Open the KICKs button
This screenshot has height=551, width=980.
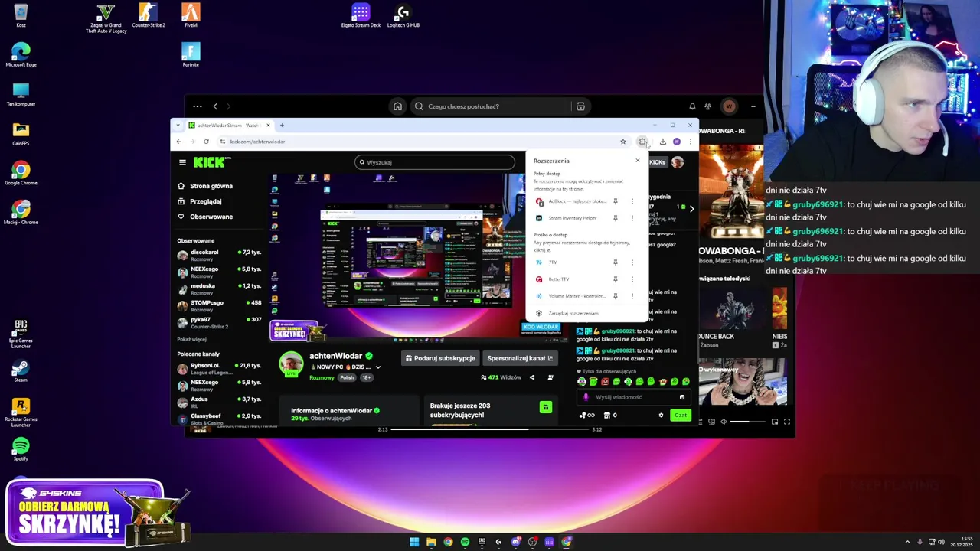point(657,162)
